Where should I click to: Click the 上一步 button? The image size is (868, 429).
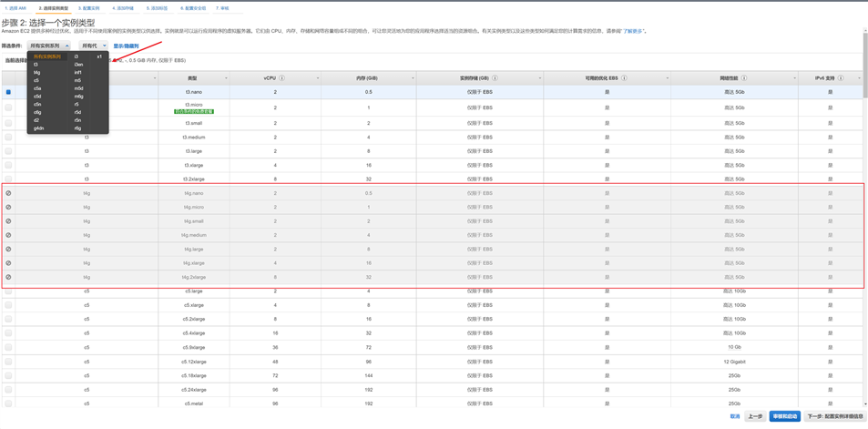[755, 416]
